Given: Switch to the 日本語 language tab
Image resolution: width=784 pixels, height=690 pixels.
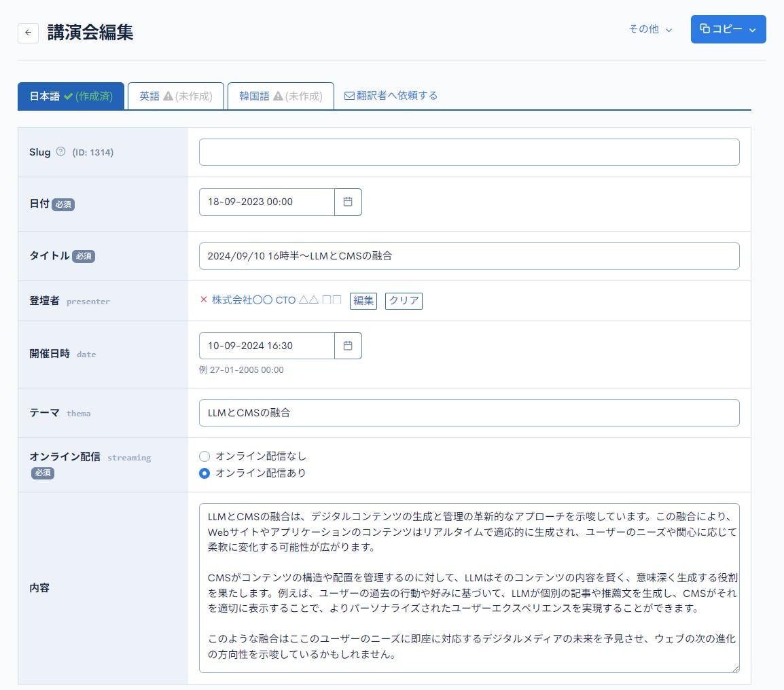Looking at the screenshot, I should [71, 96].
